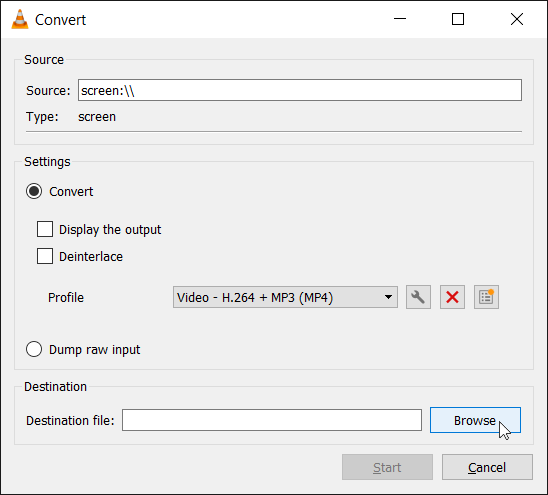Edit selected profile with wrench icon
The width and height of the screenshot is (548, 495).
tap(418, 297)
